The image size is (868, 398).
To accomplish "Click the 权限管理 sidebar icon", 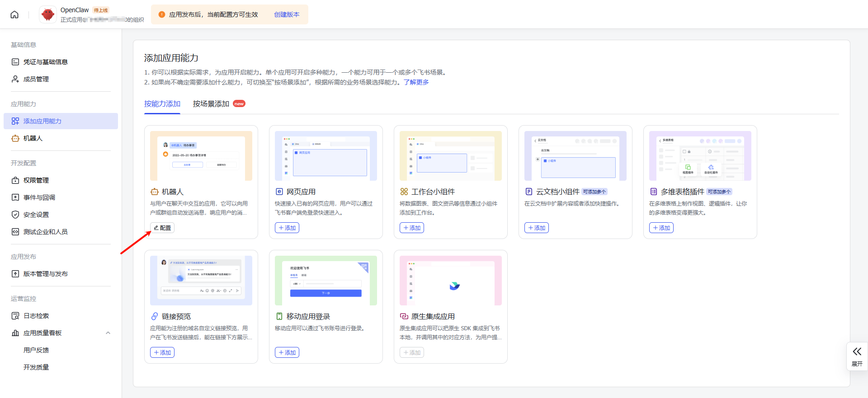I will tap(15, 180).
